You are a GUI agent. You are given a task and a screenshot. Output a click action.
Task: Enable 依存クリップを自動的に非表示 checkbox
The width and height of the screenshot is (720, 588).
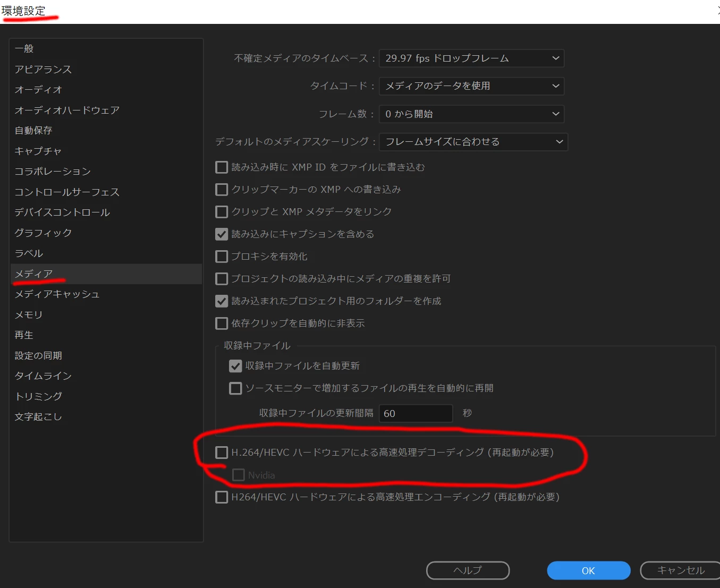click(x=222, y=324)
